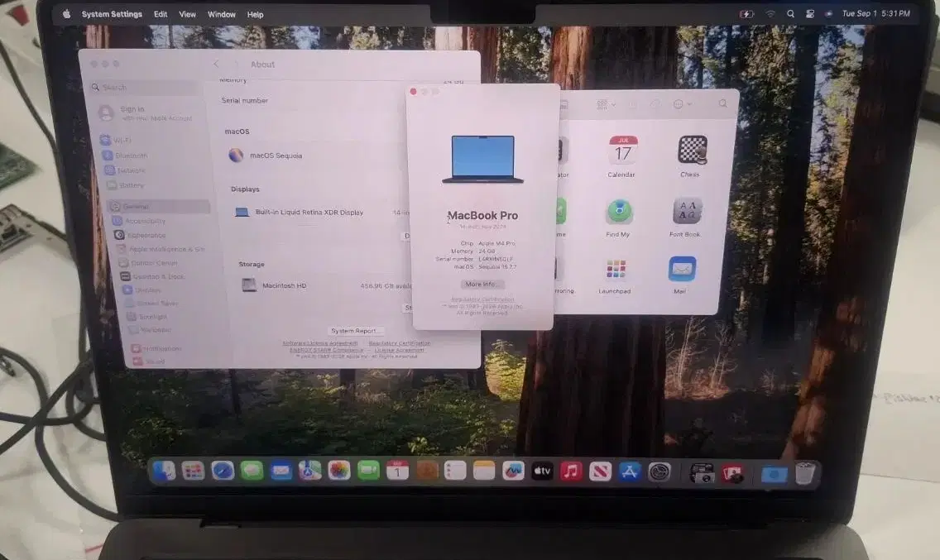The width and height of the screenshot is (940, 560).
Task: Open Apple TV from the Dock
Action: 542,471
